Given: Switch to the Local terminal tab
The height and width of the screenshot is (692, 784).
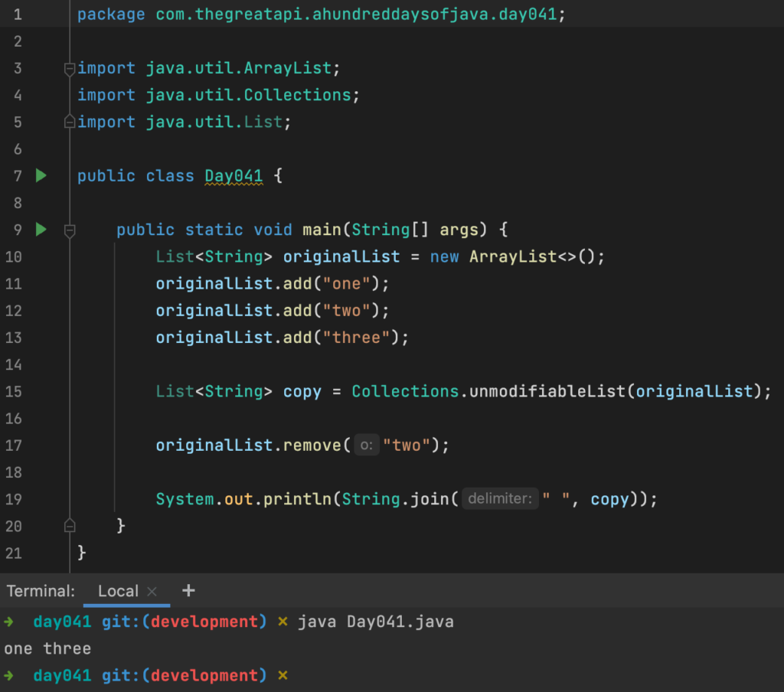Looking at the screenshot, I should [118, 590].
